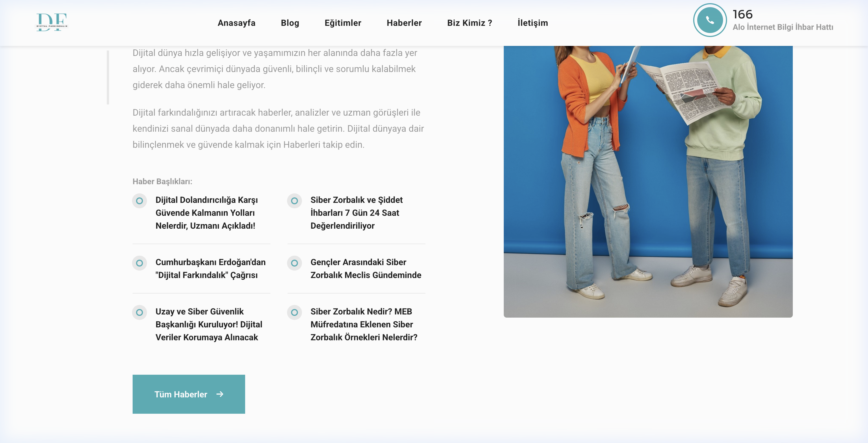Image resolution: width=868 pixels, height=443 pixels.
Task: Open Gençler Arasındaki Siber Zorbalık Meclis Gündeminde news
Action: point(366,269)
